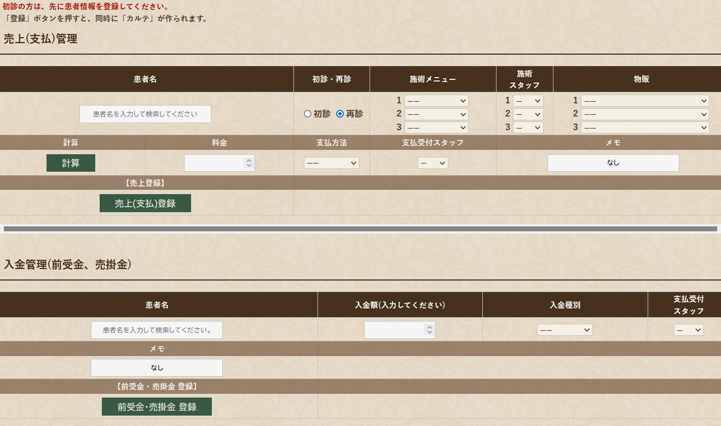Open the 入金種別 dropdown

point(564,330)
